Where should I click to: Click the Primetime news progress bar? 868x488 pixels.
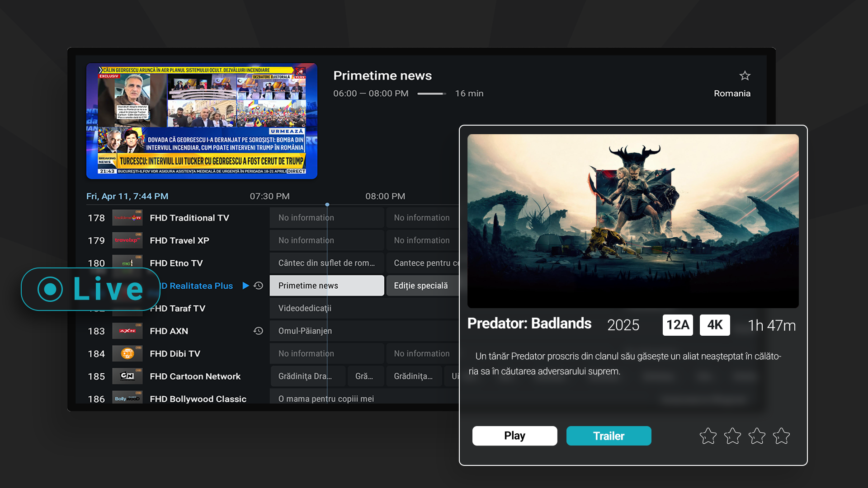coord(431,94)
